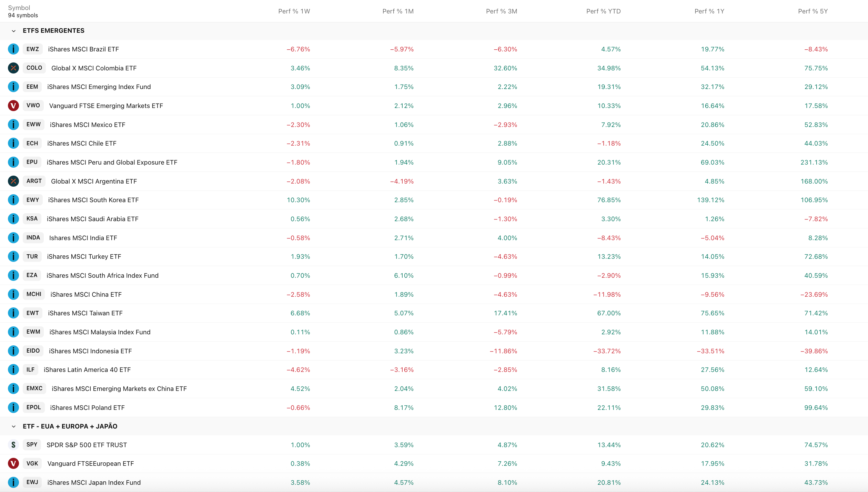Click the iShares logo icon beside EWZ
Viewport: 868px width, 492px height.
click(13, 49)
